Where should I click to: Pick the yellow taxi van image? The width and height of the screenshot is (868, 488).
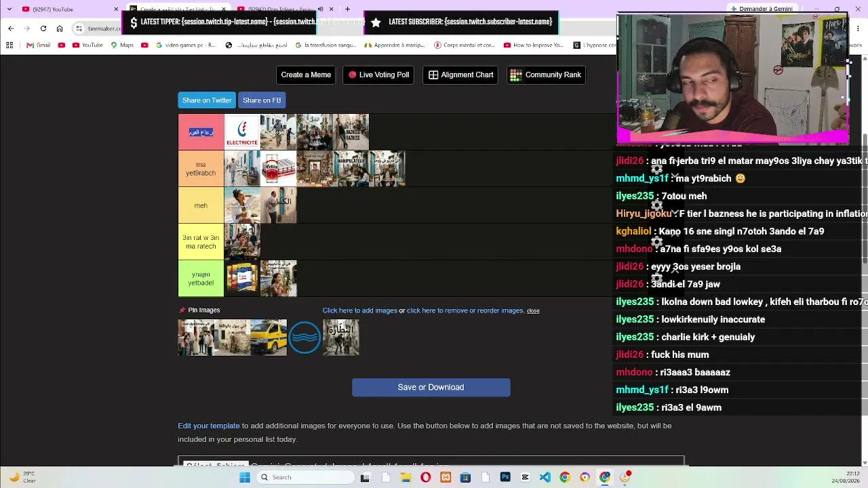tap(269, 338)
